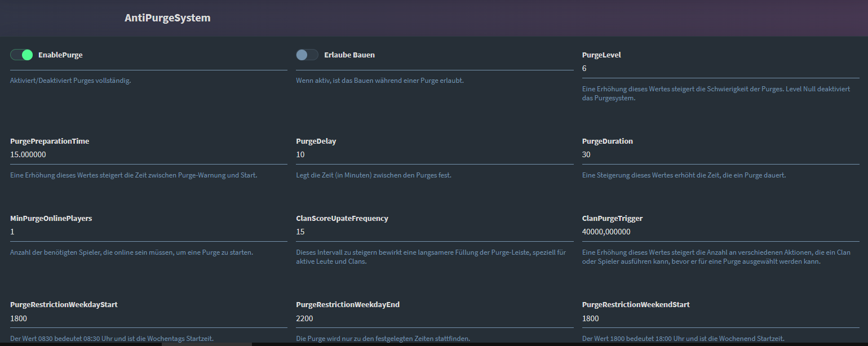Disable the EnablePurge toggle switch
The width and height of the screenshot is (868, 346).
coord(21,55)
